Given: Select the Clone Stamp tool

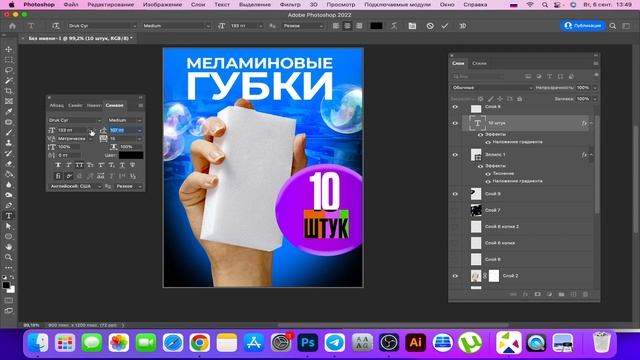Looking at the screenshot, I should (x=9, y=143).
